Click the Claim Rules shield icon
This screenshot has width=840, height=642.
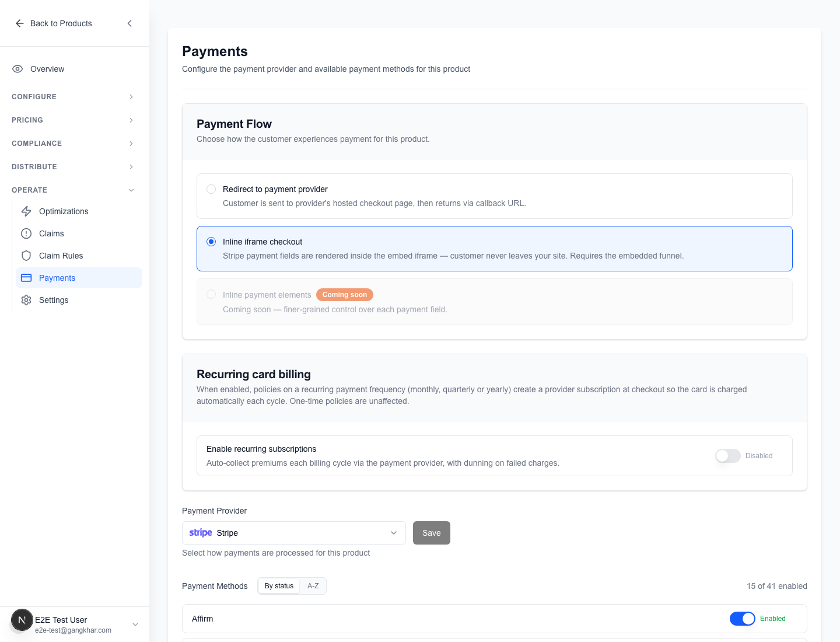point(26,256)
